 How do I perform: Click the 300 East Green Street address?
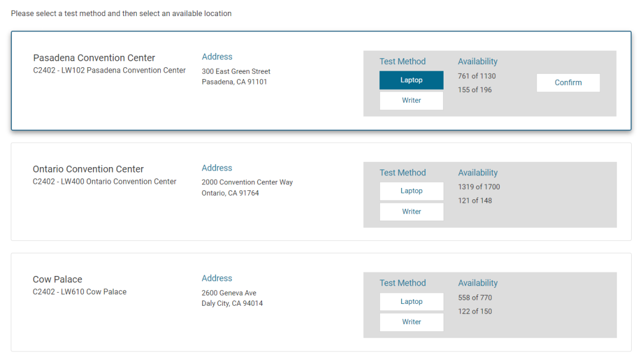click(236, 71)
